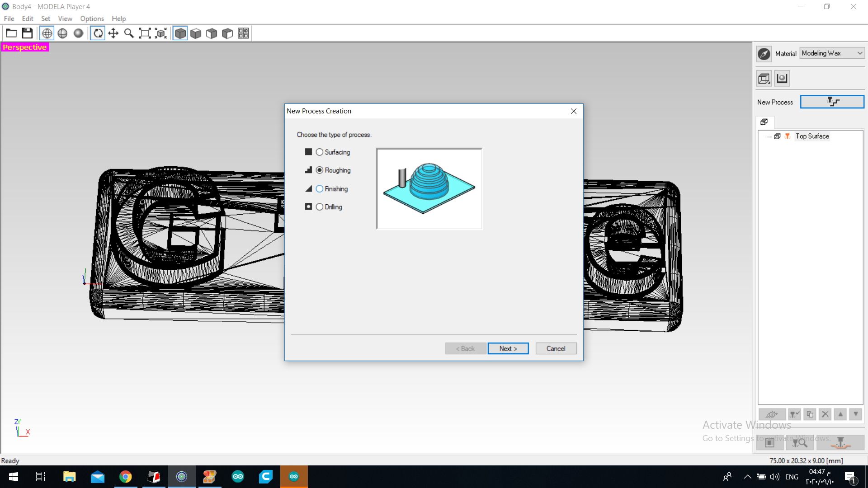Click the Open file folder icon
Image resolution: width=868 pixels, height=488 pixels.
[11, 33]
